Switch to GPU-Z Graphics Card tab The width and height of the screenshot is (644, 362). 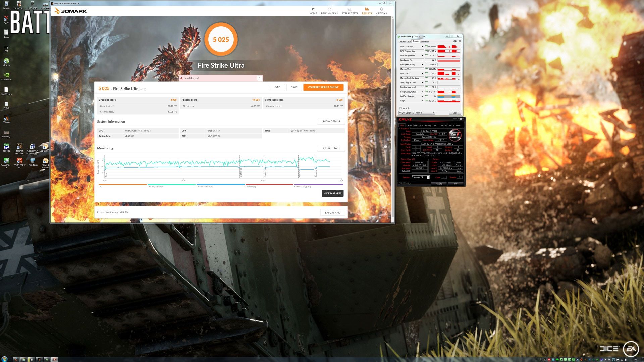click(x=405, y=41)
